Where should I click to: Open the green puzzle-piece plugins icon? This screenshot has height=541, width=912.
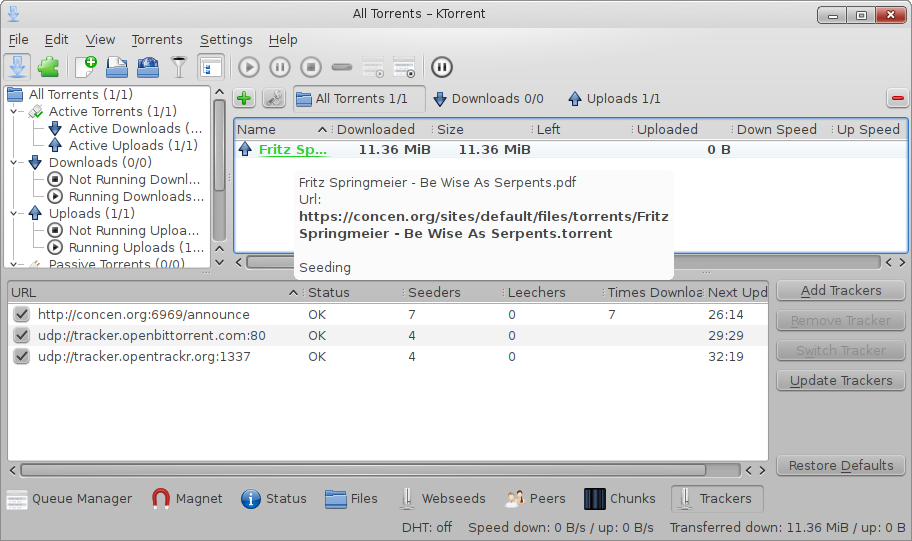48,67
